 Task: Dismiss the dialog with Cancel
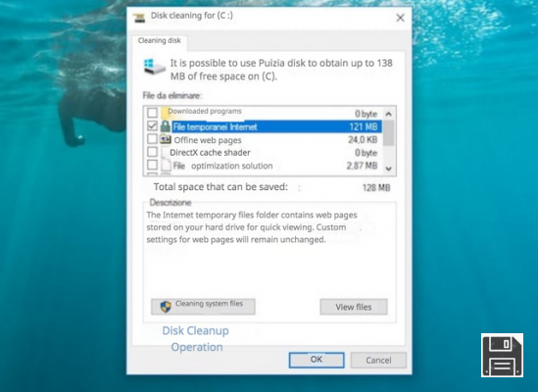pos(378,360)
